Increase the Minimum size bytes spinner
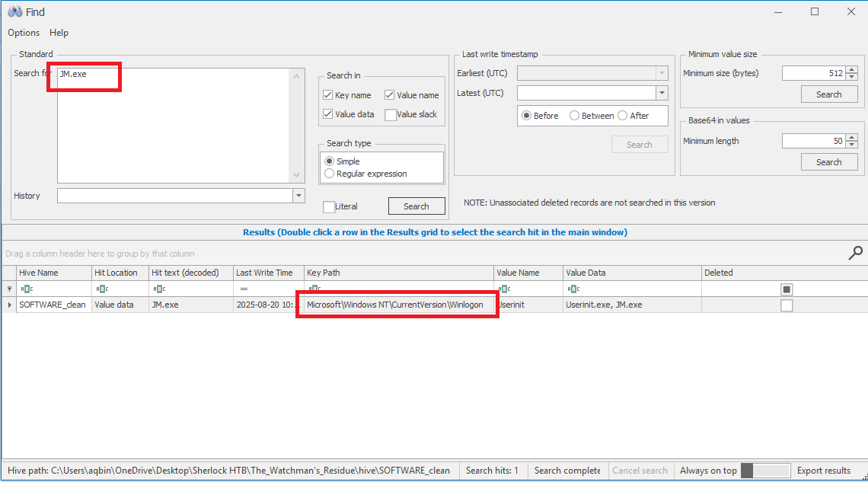This screenshot has height=482, width=868. coord(852,70)
